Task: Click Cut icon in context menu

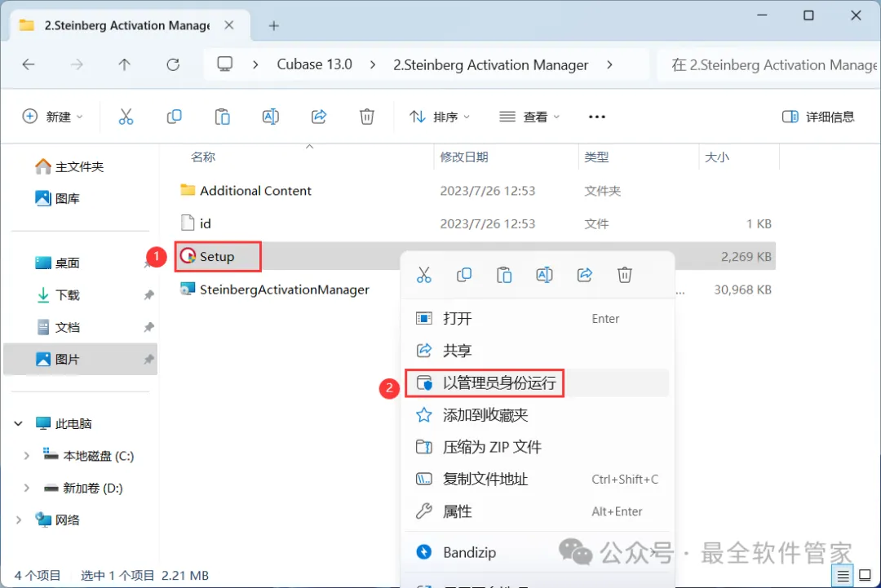Action: [423, 275]
